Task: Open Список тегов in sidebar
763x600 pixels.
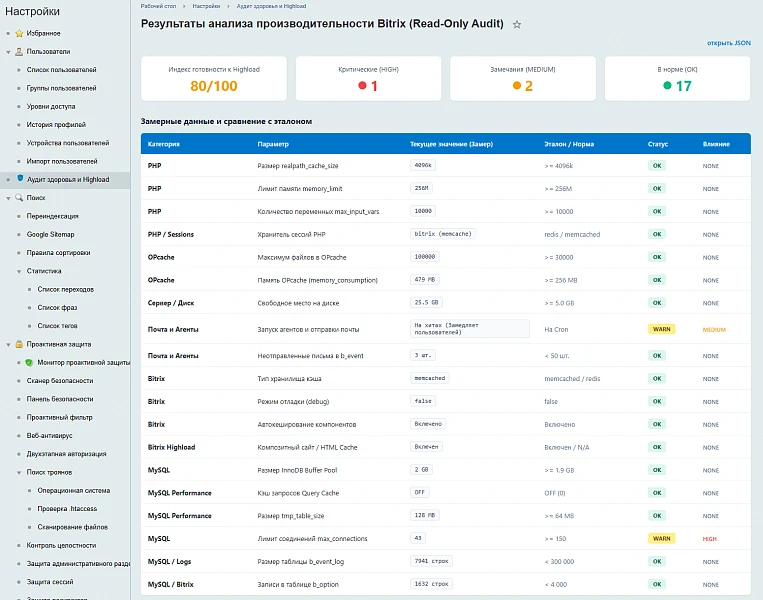Action: point(57,326)
